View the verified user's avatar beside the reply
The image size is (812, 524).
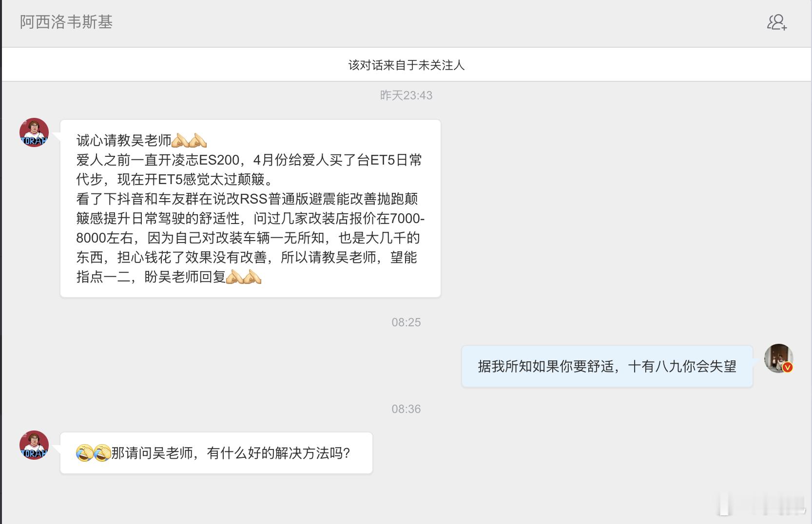point(778,358)
